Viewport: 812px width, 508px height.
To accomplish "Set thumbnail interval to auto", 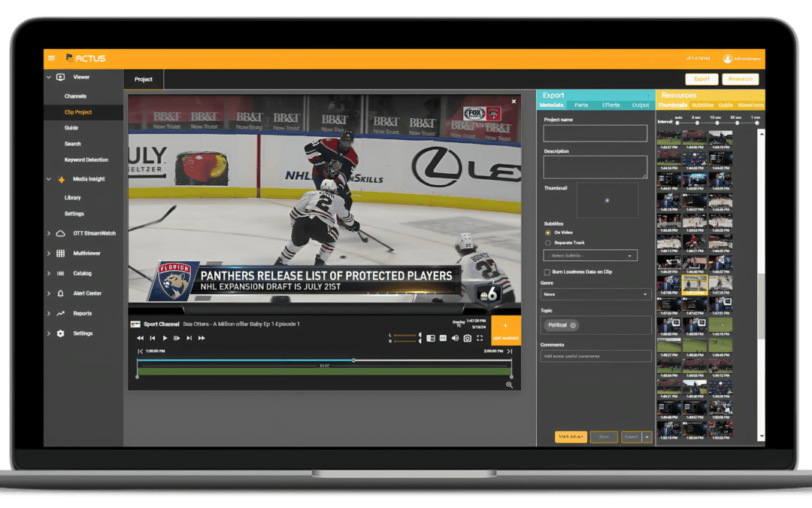I will point(677,123).
